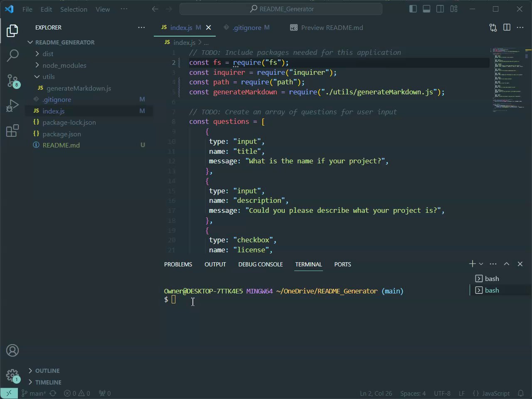Open README.md in explorer
This screenshot has width=532, height=399.
(61, 145)
